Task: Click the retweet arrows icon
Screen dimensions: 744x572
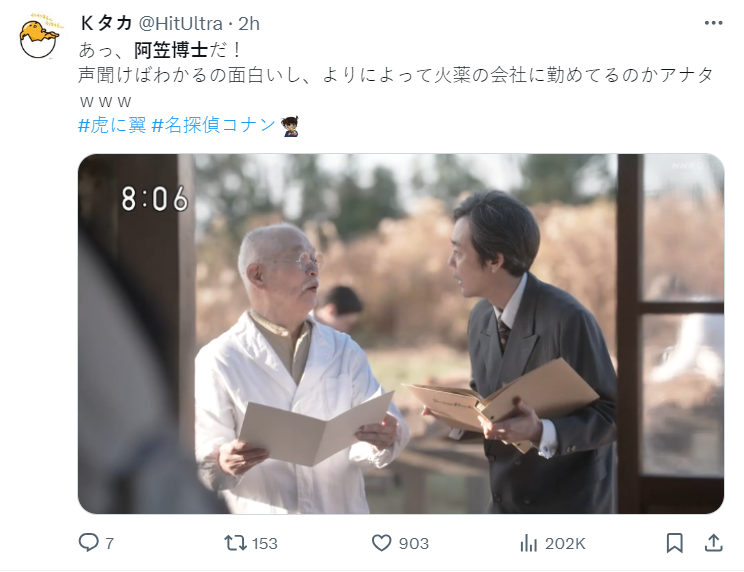Action: point(235,543)
